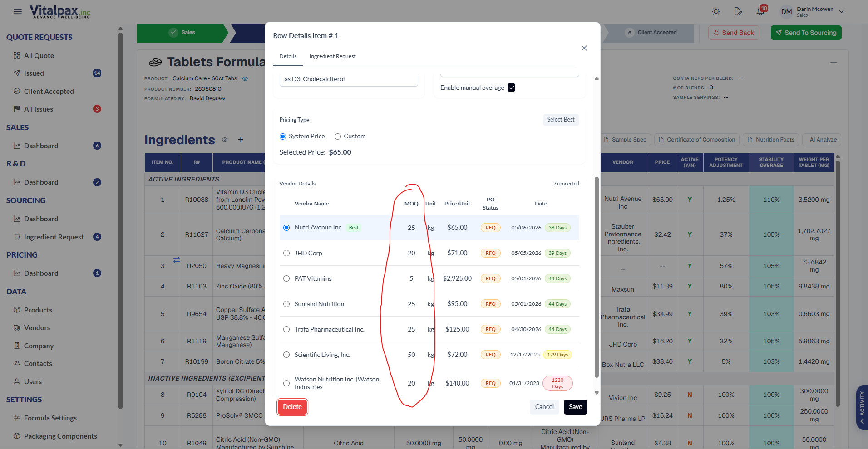Click the swap icon on row 3
The image size is (868, 449).
pyautogui.click(x=177, y=260)
